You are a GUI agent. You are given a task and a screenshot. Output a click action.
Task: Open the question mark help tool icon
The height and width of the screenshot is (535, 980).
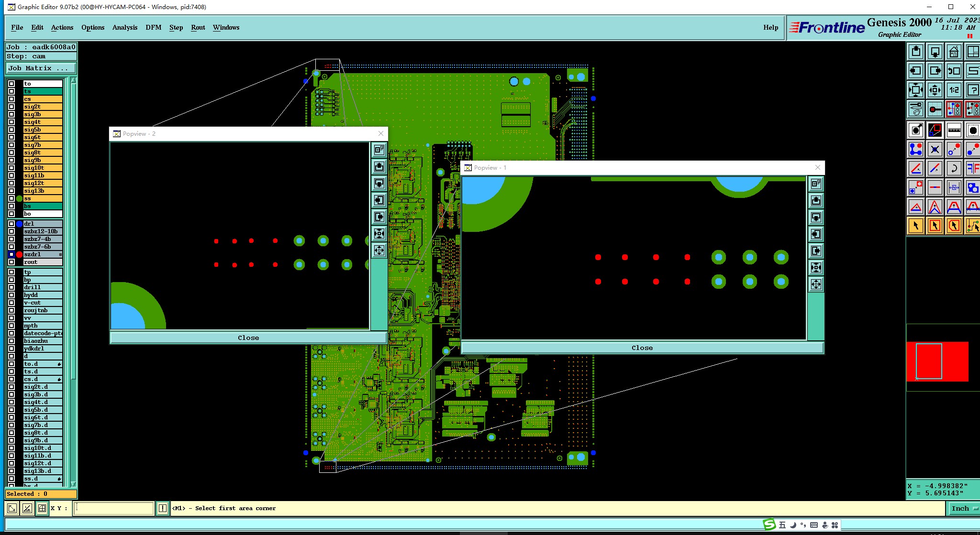pos(972,90)
